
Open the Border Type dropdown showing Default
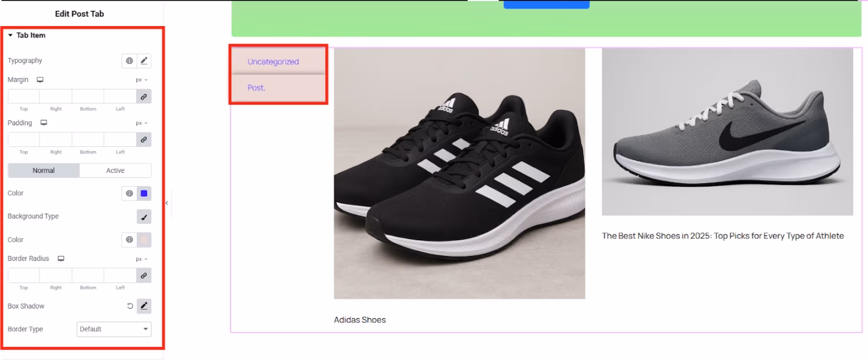click(114, 329)
